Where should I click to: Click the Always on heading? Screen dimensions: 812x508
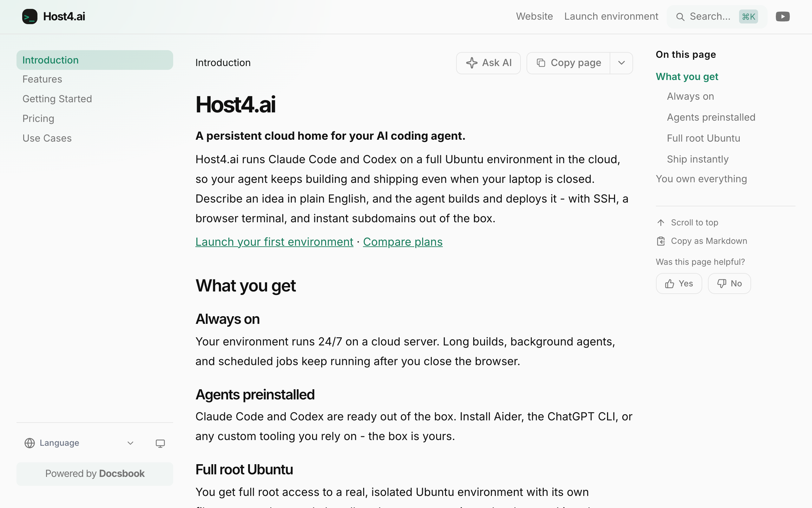(227, 319)
